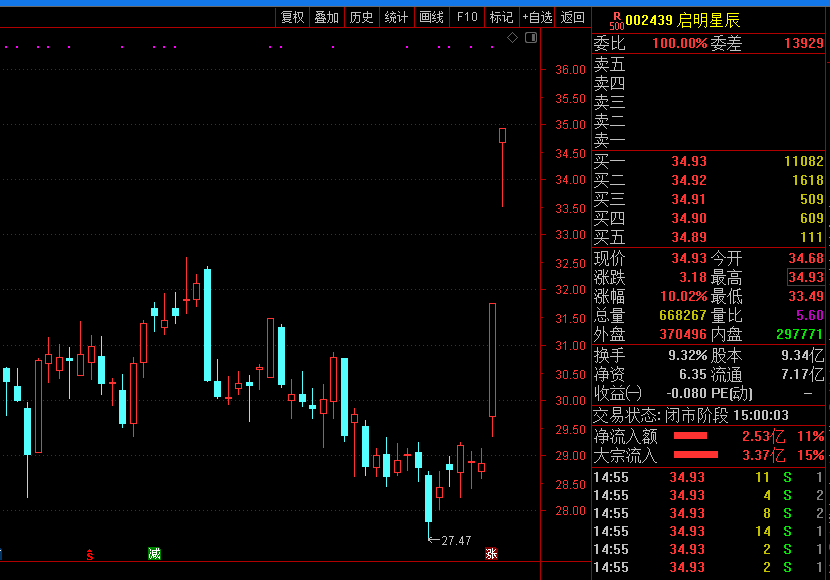Image resolution: width=830 pixels, height=580 pixels.
Task: Click the 买二 volume 1618
Action: (808, 180)
